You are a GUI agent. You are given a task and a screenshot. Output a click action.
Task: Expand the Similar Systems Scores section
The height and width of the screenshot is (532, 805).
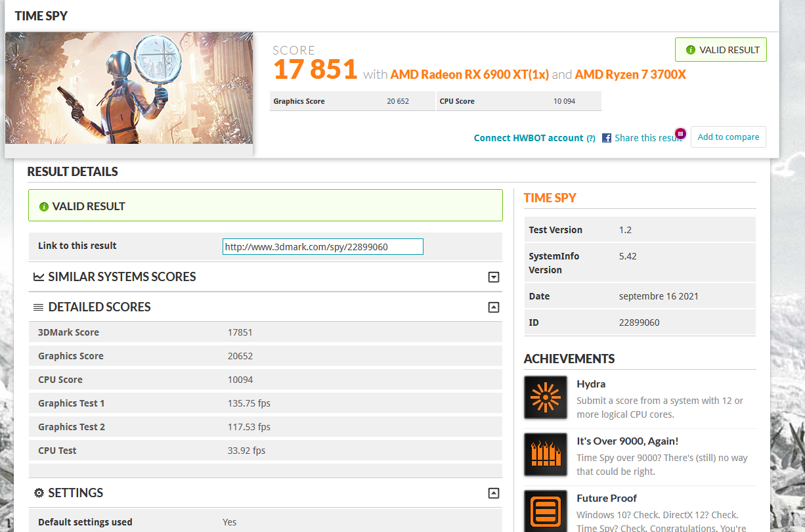[x=494, y=277]
